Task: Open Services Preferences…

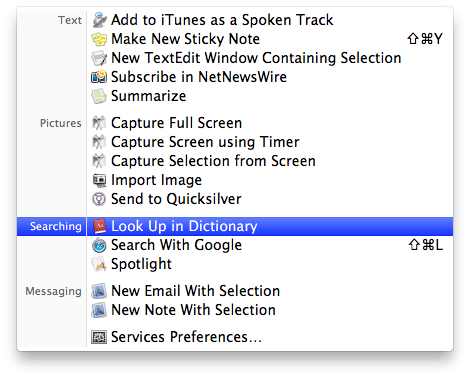Action: [x=235, y=337]
